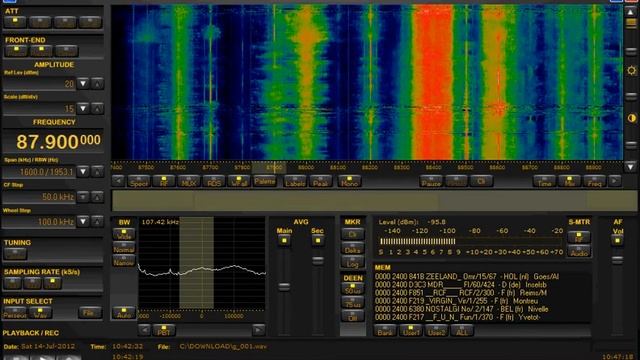This screenshot has height=360, width=640.
Task: Select the User2 memory tab
Action: (436, 330)
